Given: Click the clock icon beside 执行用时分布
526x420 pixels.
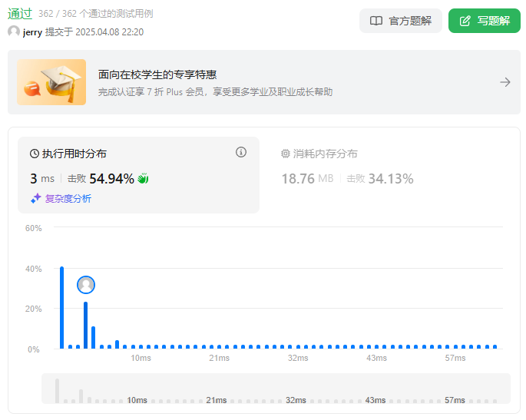Looking at the screenshot, I should click(x=35, y=154).
